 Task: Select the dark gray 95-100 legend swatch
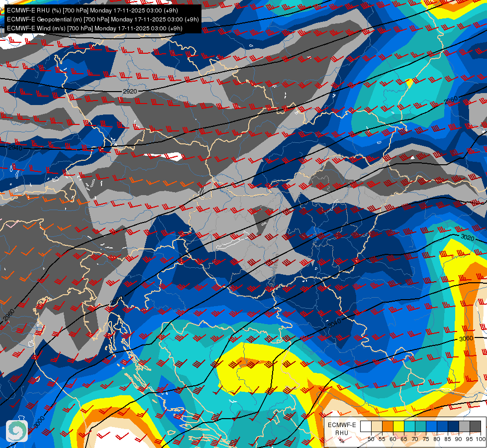(475, 426)
